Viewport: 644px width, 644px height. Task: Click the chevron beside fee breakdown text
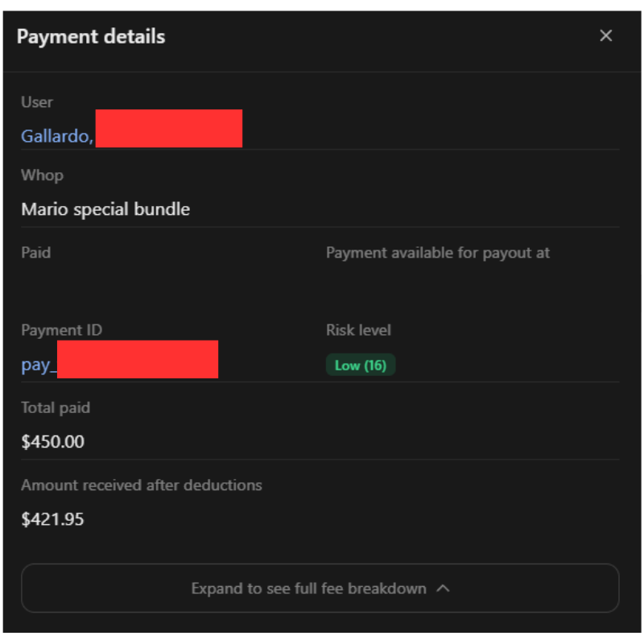coord(443,588)
